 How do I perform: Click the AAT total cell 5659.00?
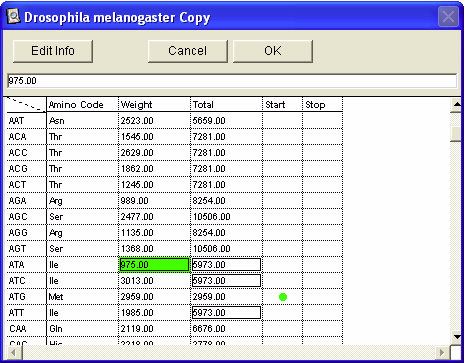(x=227, y=121)
